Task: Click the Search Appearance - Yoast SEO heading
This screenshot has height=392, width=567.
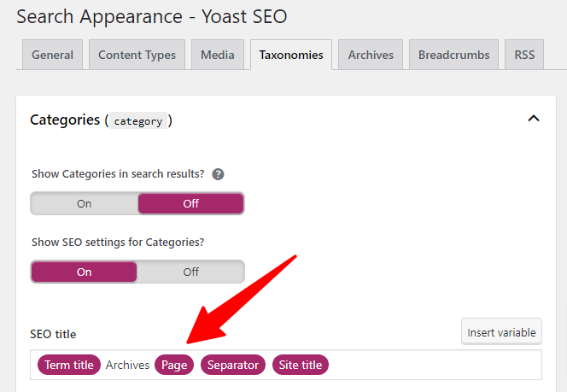Action: click(152, 16)
